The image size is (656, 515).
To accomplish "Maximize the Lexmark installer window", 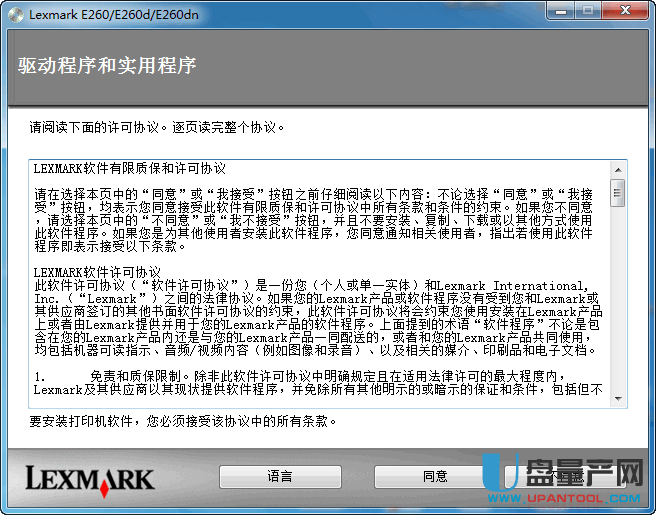I will pyautogui.click(x=587, y=11).
